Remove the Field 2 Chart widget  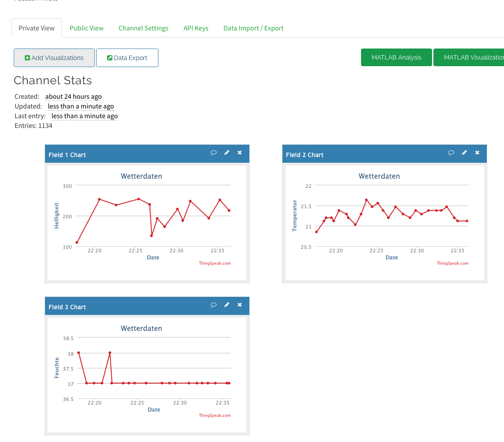point(477,153)
